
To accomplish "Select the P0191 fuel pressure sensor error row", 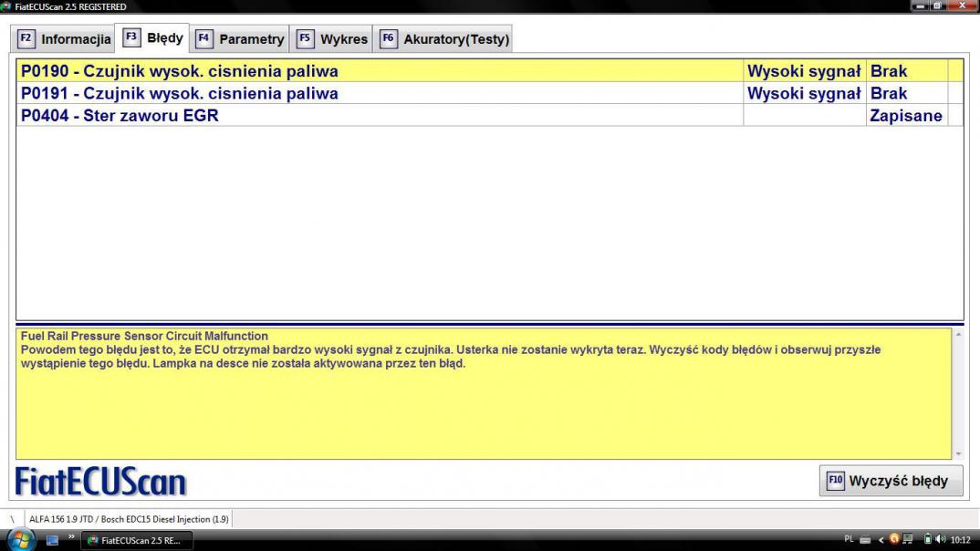I will (x=489, y=93).
